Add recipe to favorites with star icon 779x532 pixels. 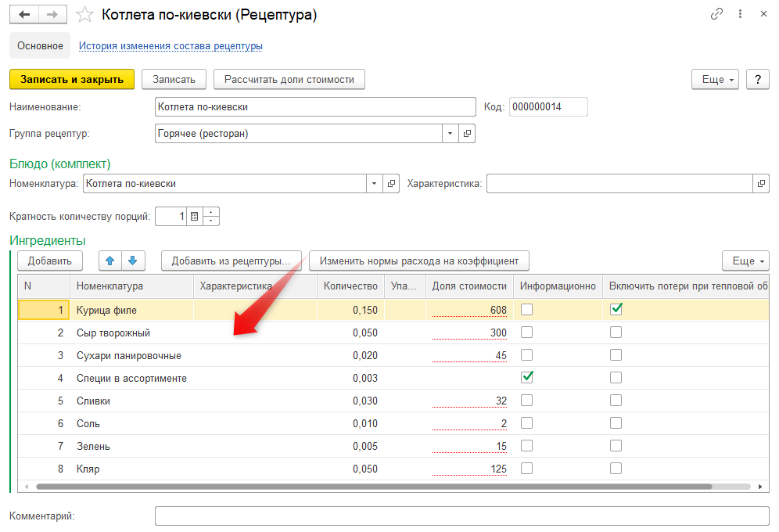[86, 15]
